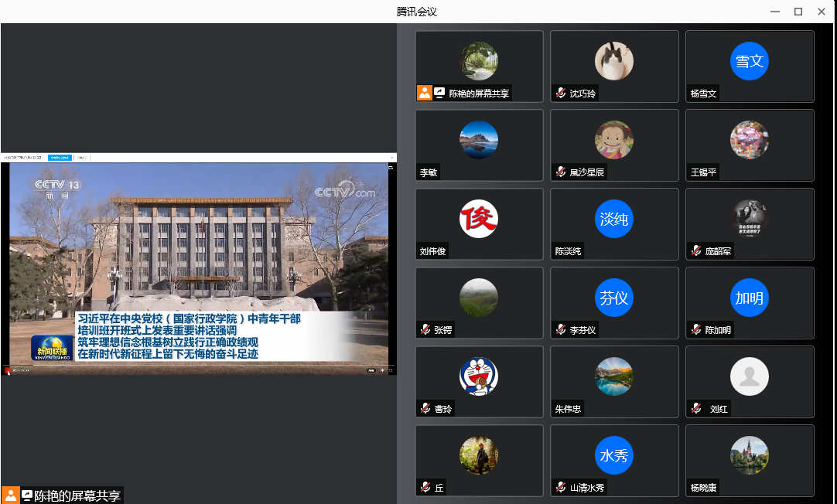Click the 陈艳的屏幕共享 text at the bottom left
This screenshot has height=504, width=837.
pos(77,496)
